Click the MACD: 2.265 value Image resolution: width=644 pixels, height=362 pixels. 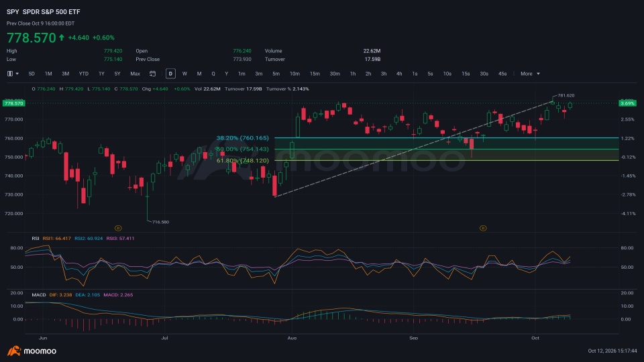pos(118,295)
